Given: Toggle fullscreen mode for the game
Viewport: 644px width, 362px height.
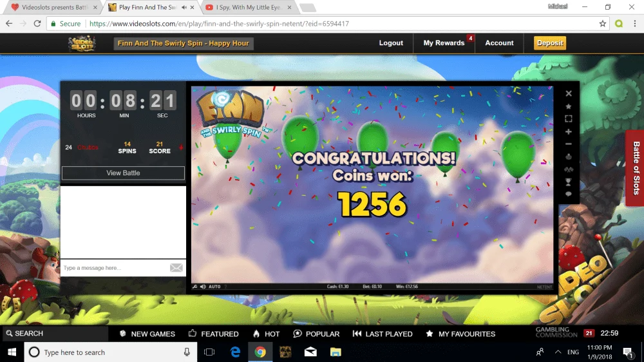Looking at the screenshot, I should pos(569,119).
